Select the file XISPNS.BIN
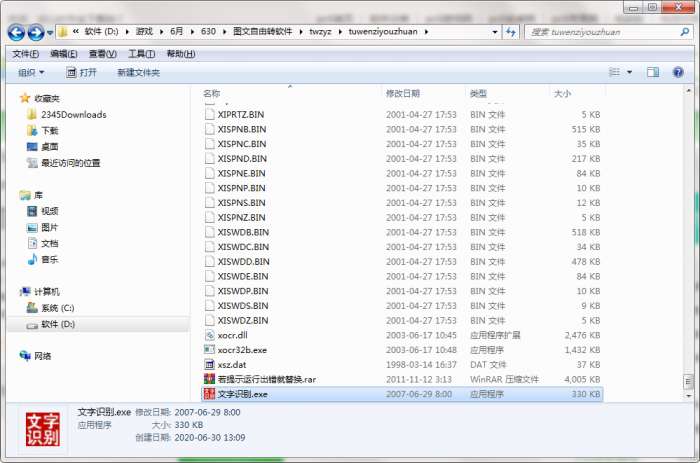The image size is (700, 463). click(242, 203)
